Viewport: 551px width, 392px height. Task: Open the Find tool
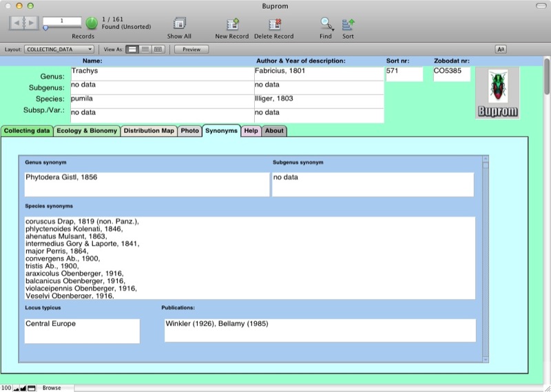click(x=326, y=24)
